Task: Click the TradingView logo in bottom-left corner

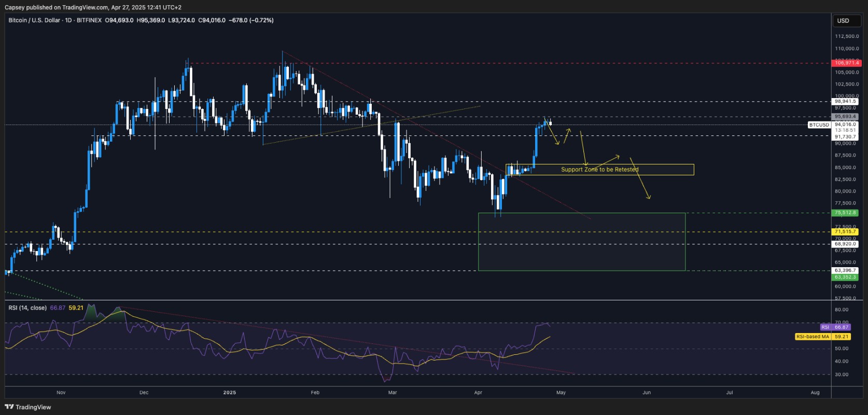Action: 28,407
